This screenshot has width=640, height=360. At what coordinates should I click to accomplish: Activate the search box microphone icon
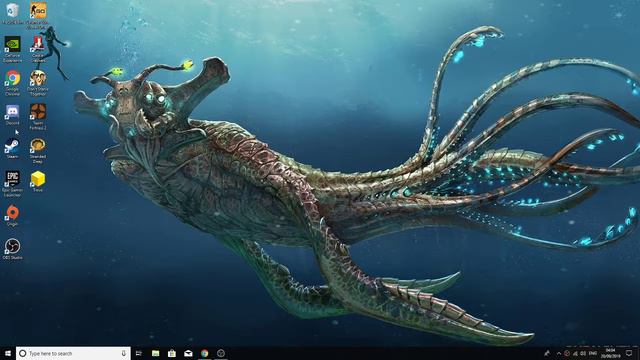point(123,353)
